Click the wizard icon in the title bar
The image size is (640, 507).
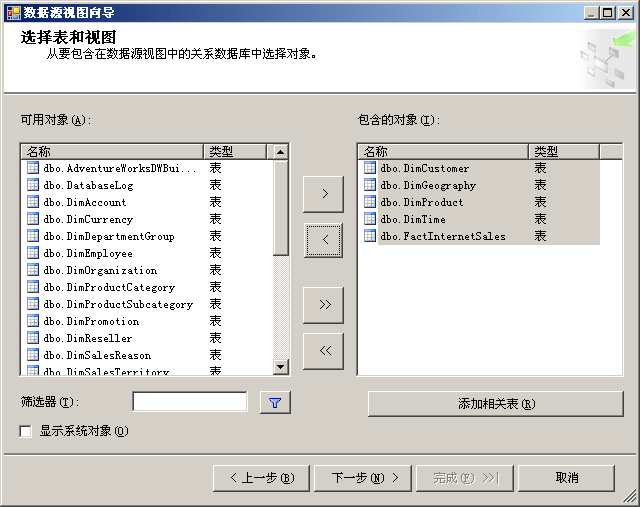point(13,12)
